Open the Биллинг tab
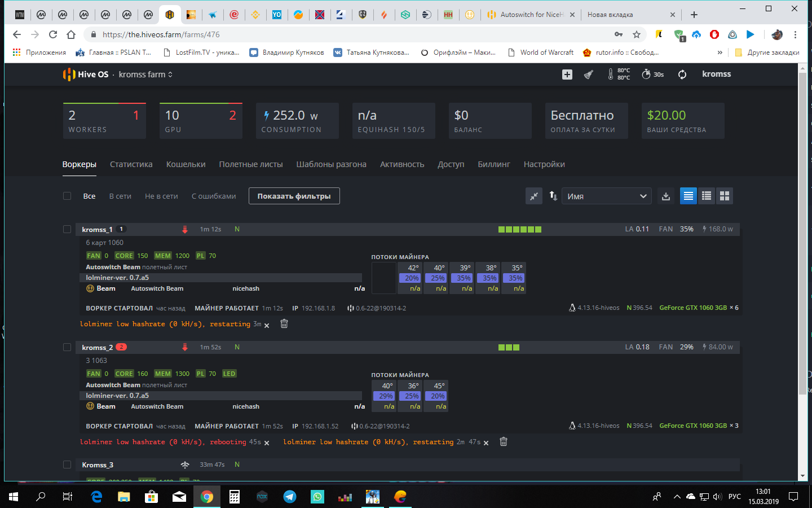 [x=494, y=164]
